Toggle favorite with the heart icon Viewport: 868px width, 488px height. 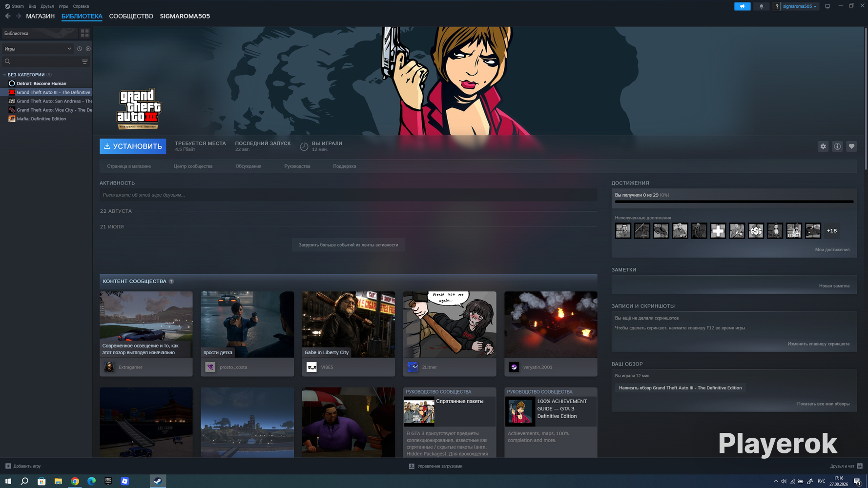pyautogui.click(x=851, y=146)
